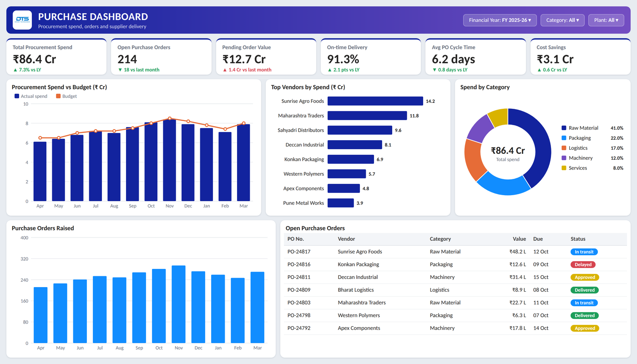
Task: Click the Status column header
Action: point(578,239)
